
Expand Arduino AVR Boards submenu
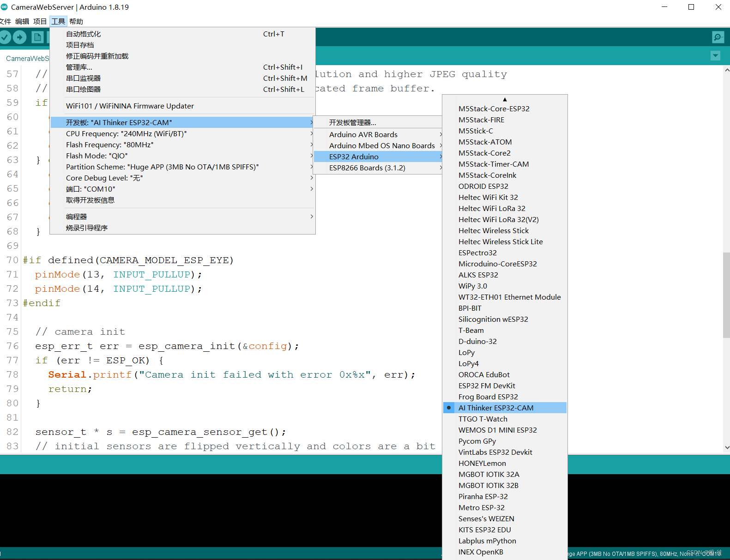click(378, 134)
